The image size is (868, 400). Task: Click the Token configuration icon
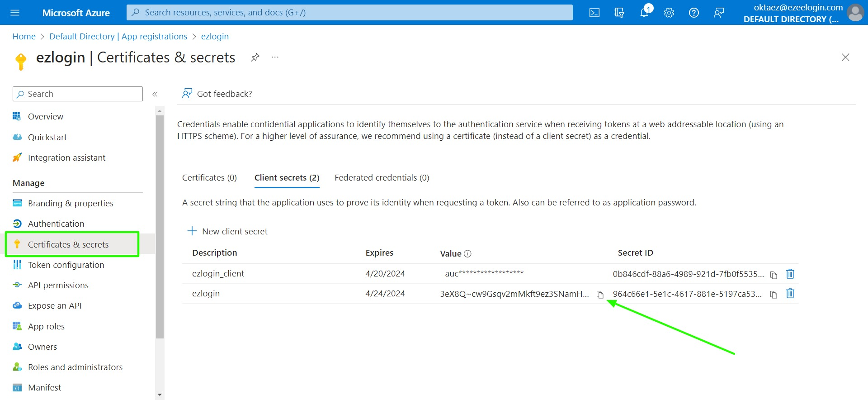pos(17,264)
